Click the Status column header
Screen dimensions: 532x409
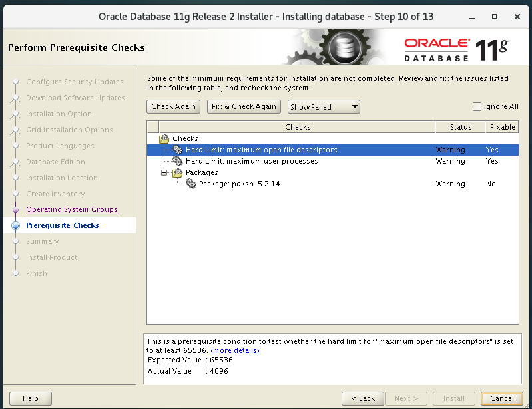click(460, 127)
